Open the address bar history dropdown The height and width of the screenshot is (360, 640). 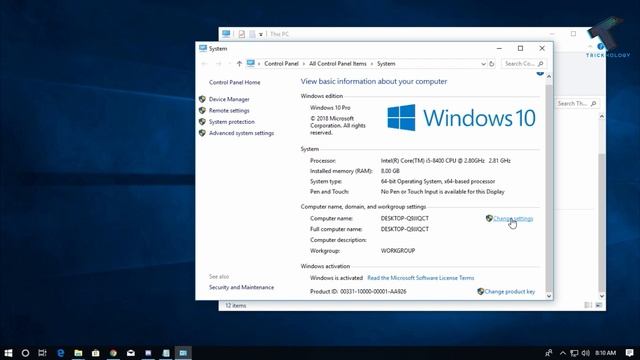[x=483, y=64]
